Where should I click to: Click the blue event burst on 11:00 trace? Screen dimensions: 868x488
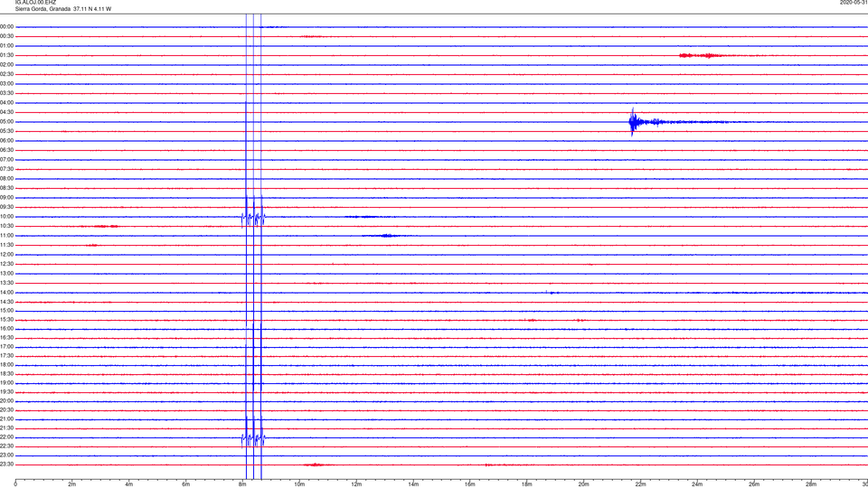coord(386,236)
